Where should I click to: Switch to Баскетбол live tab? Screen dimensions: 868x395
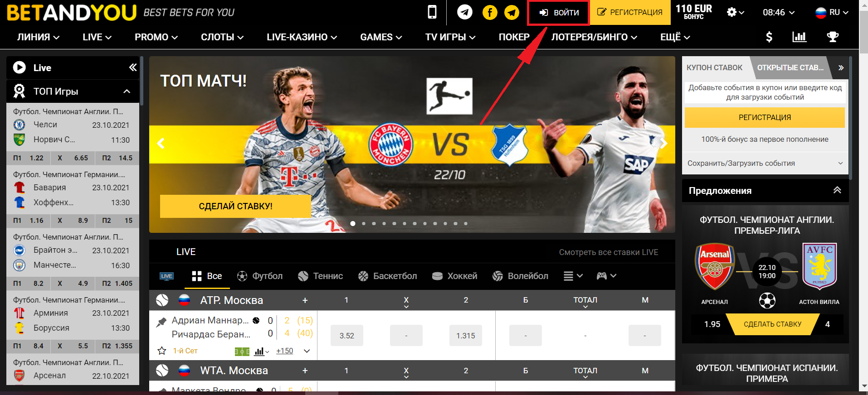click(x=387, y=276)
